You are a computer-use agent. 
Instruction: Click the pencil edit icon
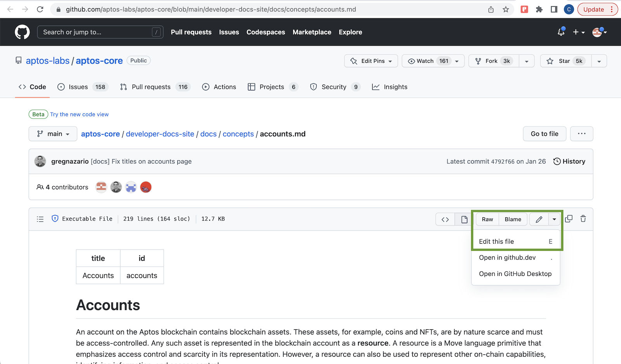(539, 219)
